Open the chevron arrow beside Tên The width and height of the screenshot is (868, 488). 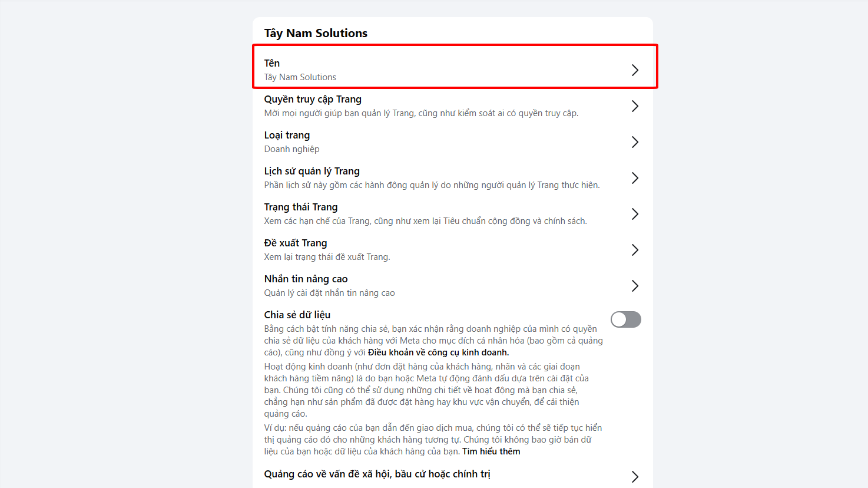tap(635, 70)
